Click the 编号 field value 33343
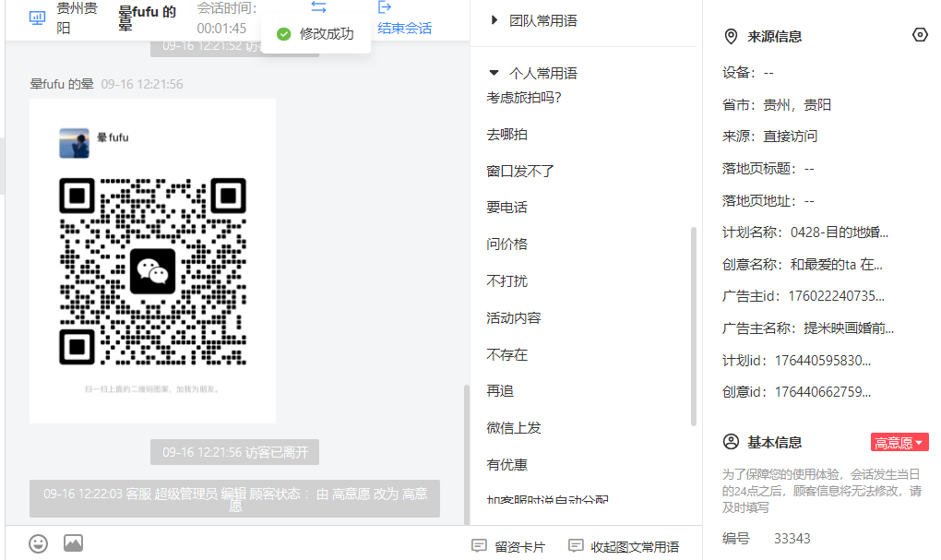941x560 pixels. click(x=792, y=539)
